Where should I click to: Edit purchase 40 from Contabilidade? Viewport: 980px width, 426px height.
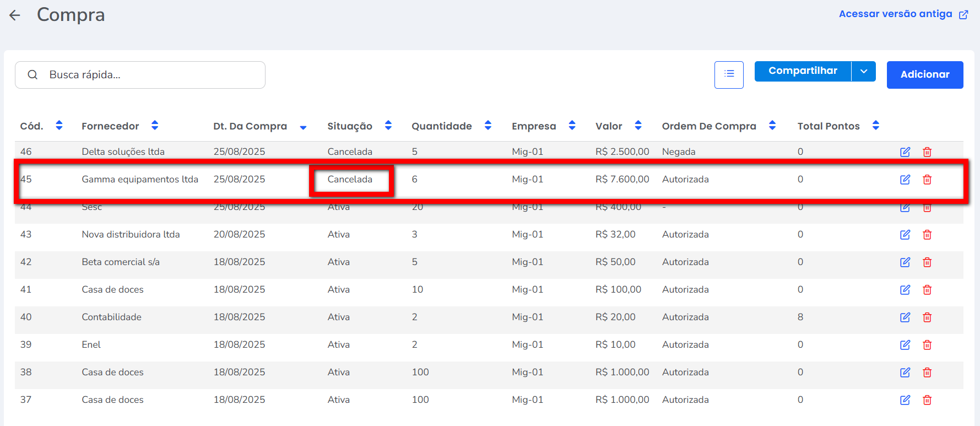coord(905,317)
